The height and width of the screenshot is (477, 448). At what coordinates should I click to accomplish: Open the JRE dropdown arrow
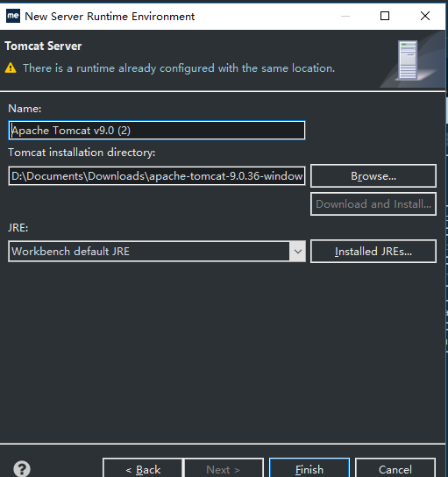pyautogui.click(x=298, y=252)
